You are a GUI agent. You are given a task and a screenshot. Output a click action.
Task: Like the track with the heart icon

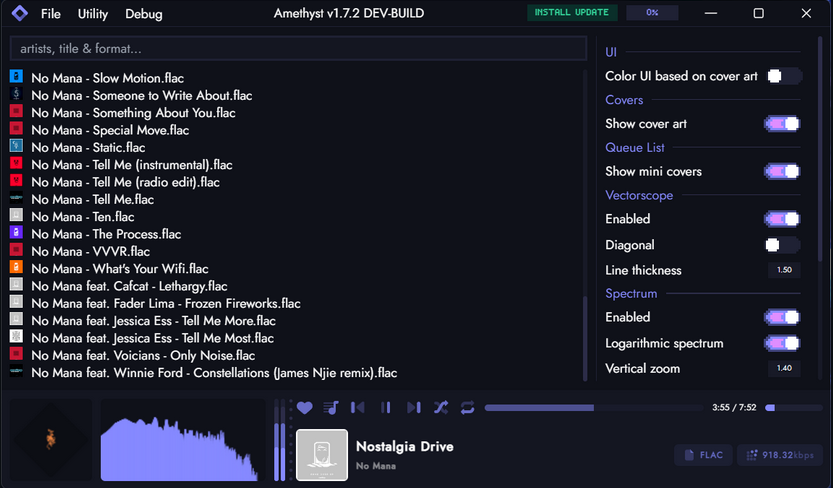[304, 408]
